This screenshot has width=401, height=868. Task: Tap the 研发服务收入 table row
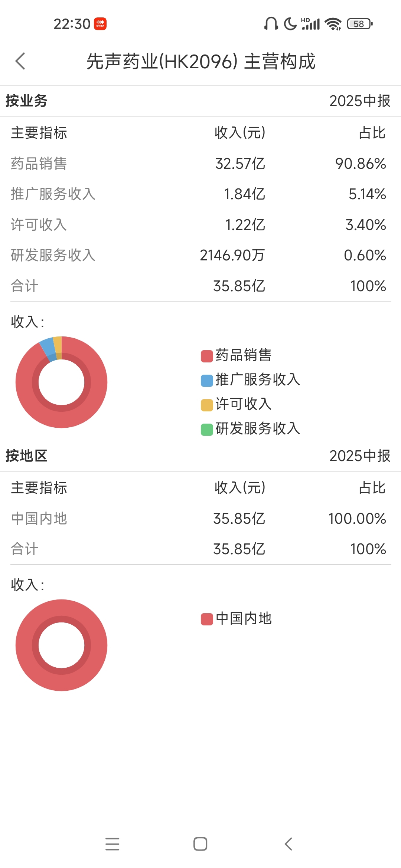tap(200, 255)
